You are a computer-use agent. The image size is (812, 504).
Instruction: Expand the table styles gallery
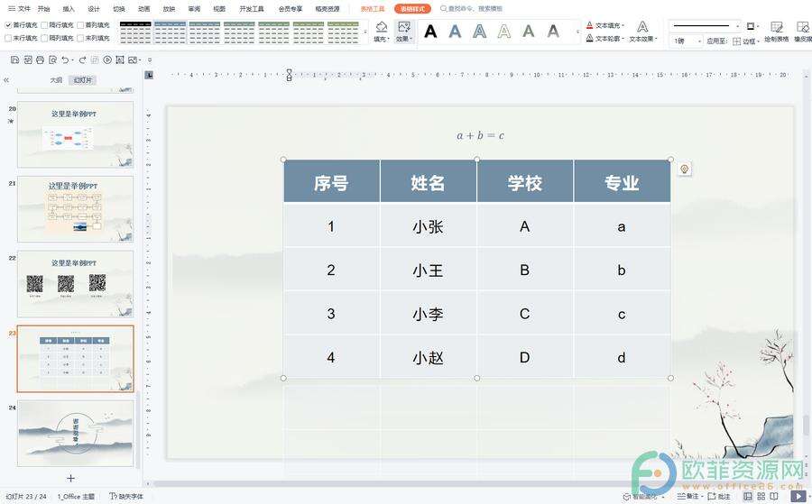pyautogui.click(x=365, y=32)
